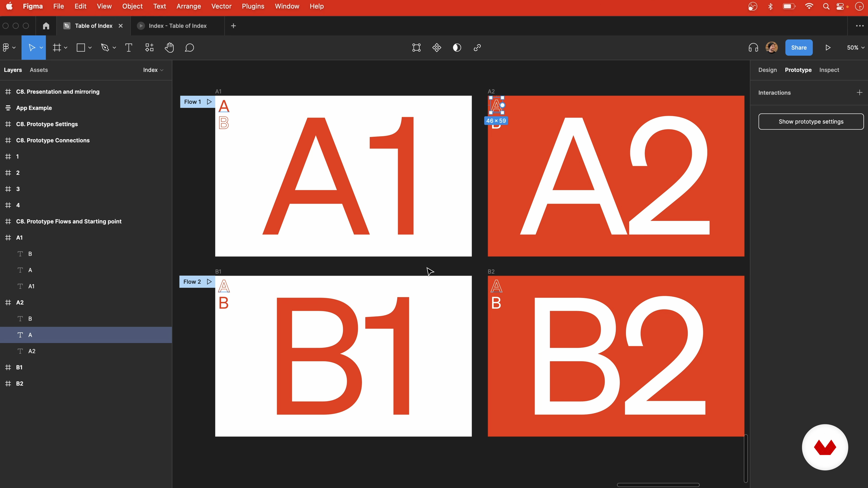The image size is (868, 488).
Task: Open the Figma main menu icon
Action: coord(6,47)
